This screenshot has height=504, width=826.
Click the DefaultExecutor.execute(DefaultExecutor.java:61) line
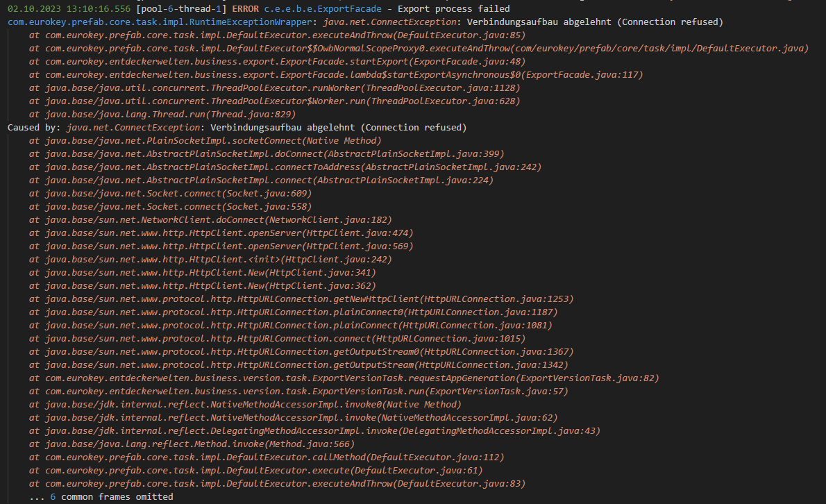point(256,470)
